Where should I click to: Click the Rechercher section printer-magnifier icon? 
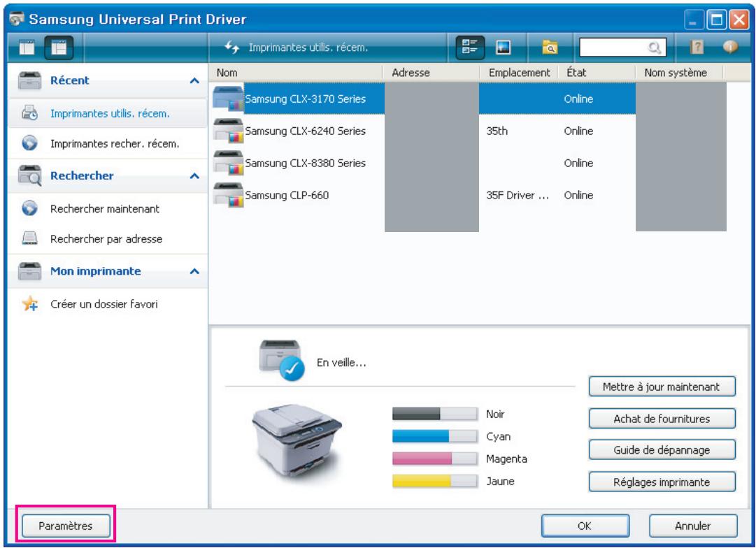pyautogui.click(x=30, y=175)
